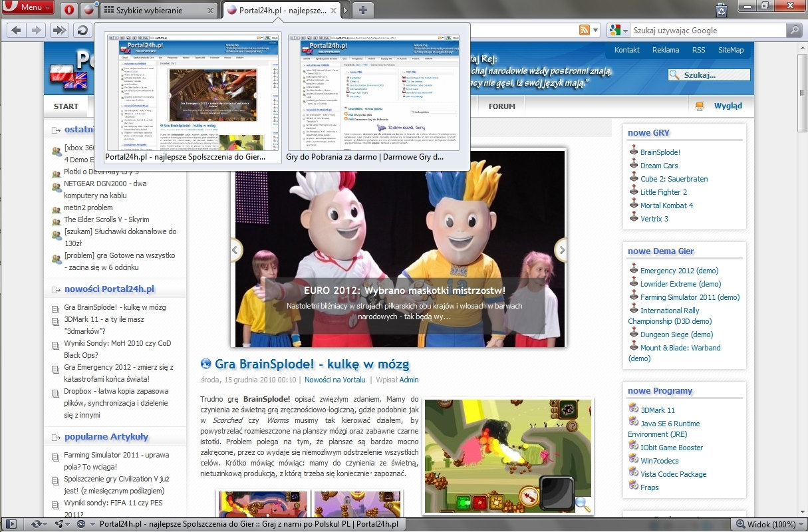Click joystick icon beside Dungeon Siege demo

(634, 333)
